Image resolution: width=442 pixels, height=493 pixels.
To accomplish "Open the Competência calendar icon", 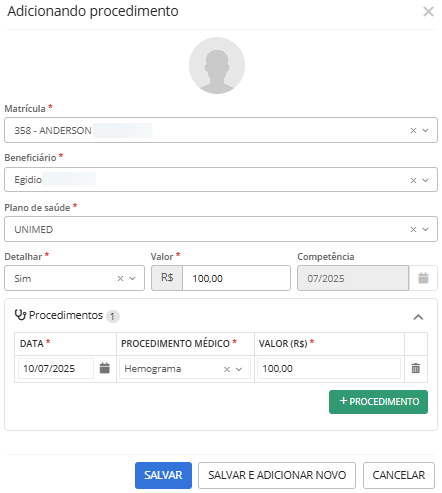I will [423, 278].
